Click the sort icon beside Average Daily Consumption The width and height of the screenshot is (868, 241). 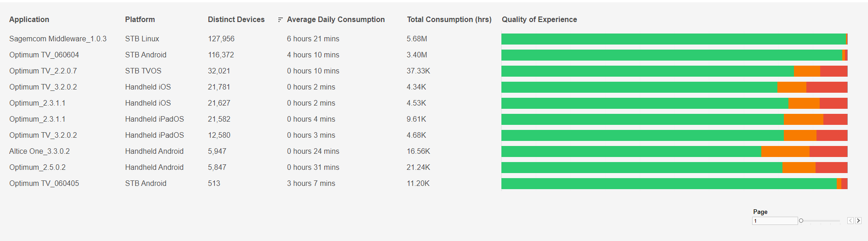click(x=280, y=20)
